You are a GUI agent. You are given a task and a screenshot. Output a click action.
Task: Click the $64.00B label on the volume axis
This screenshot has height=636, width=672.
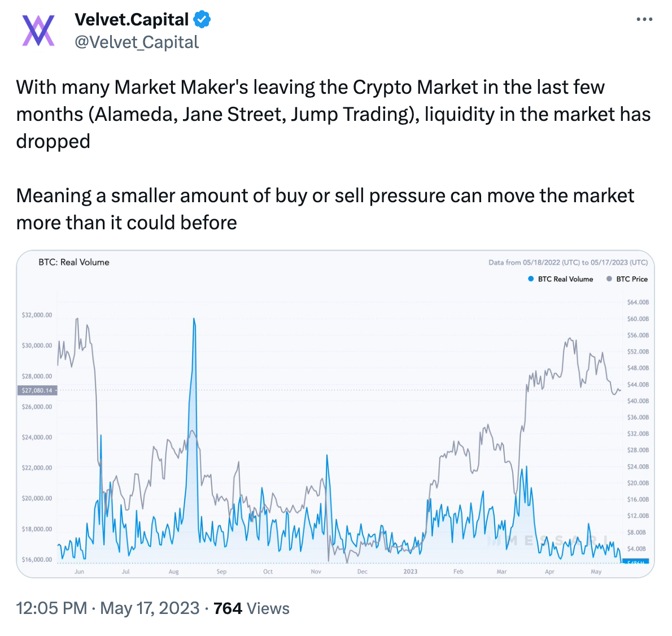(x=638, y=302)
